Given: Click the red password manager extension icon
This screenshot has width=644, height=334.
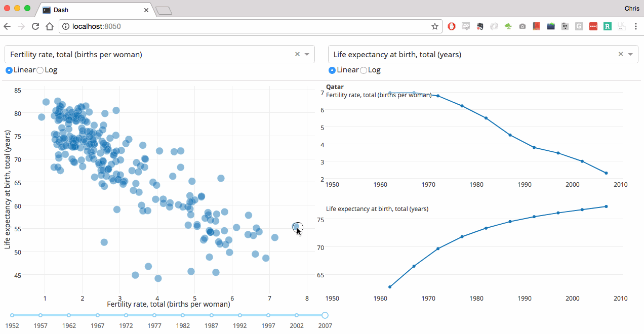Looking at the screenshot, I should coord(593,26).
